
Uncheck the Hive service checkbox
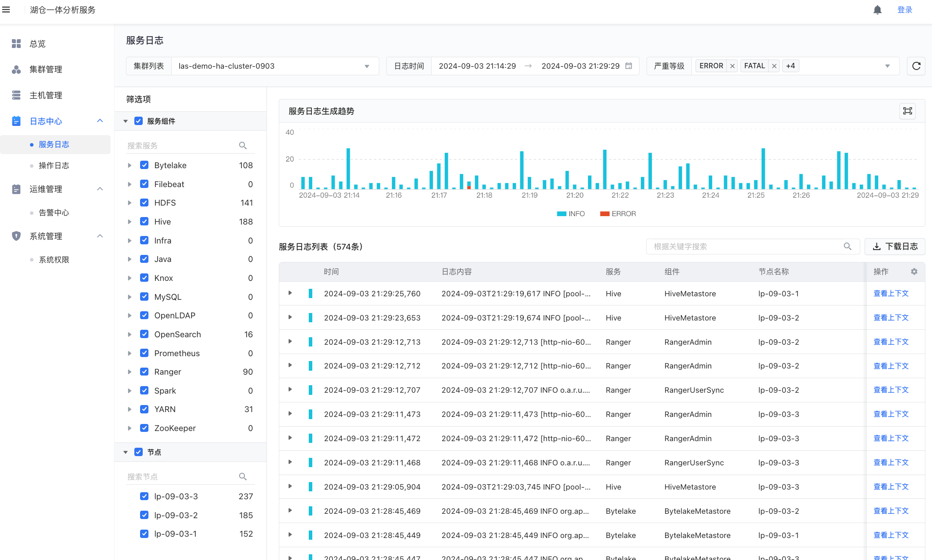pos(144,221)
